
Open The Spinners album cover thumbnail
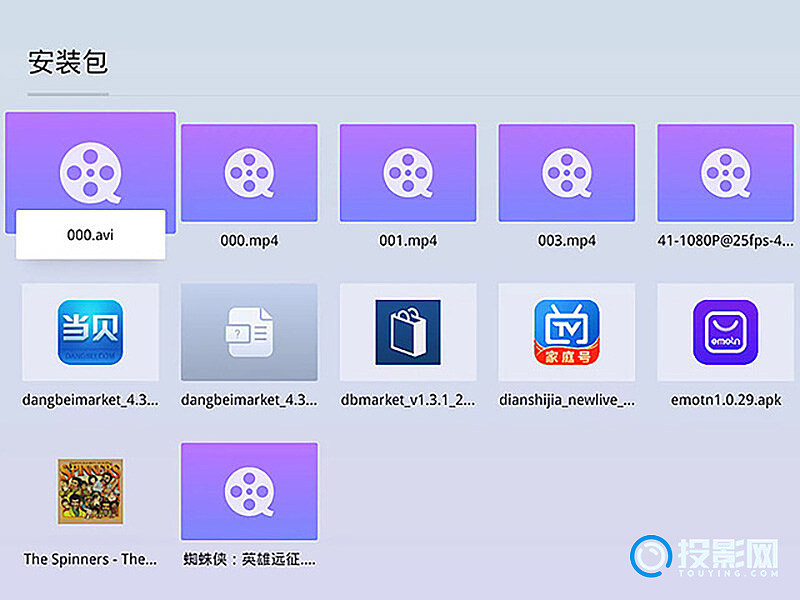click(90, 491)
